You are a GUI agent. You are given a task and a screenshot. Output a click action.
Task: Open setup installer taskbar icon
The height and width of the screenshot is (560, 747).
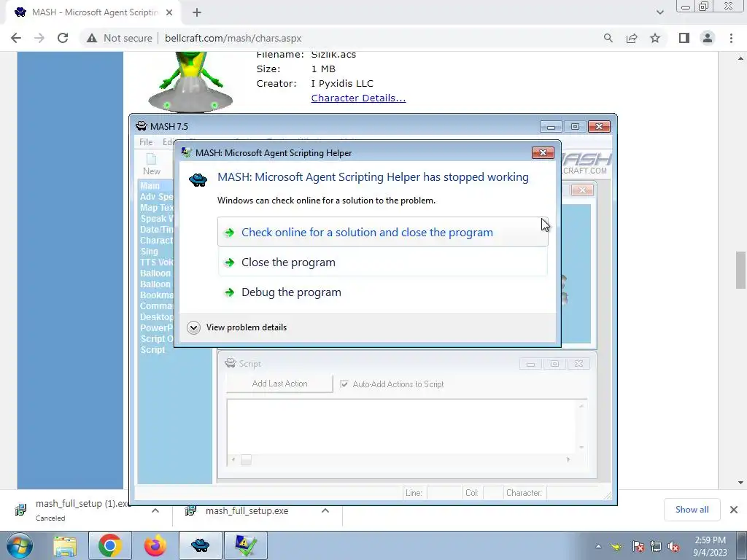coord(246,545)
